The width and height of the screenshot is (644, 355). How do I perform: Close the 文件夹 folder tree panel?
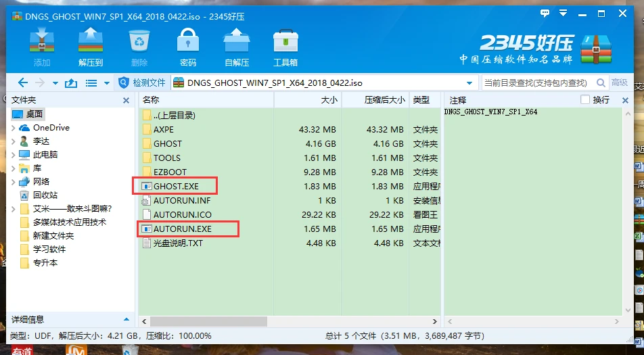(126, 100)
